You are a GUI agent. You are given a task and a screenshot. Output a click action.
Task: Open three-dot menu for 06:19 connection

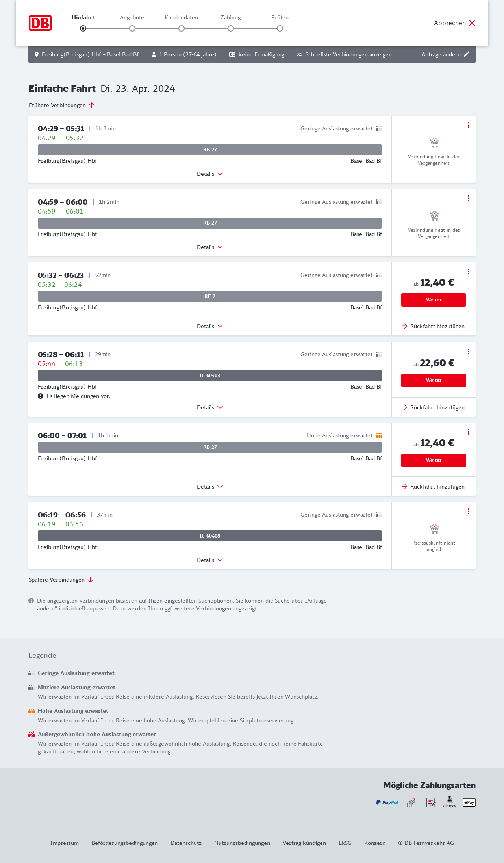coord(468,511)
